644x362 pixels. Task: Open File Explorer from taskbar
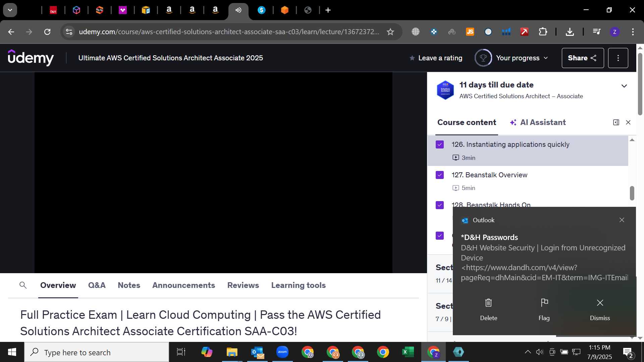click(232, 352)
